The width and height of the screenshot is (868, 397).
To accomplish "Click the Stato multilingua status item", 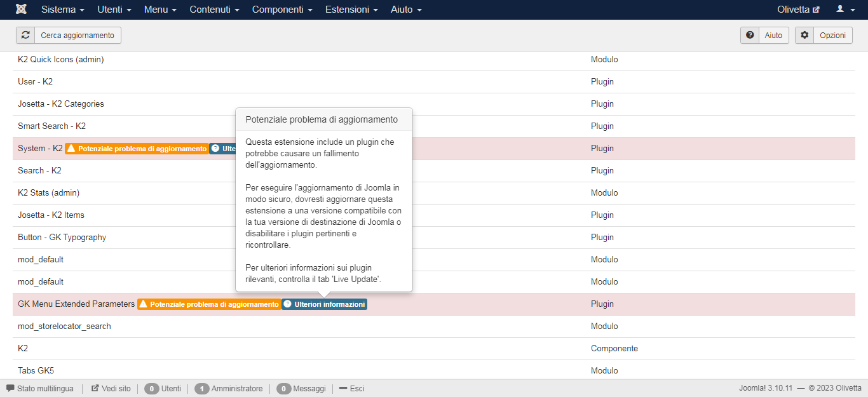I will (39, 388).
